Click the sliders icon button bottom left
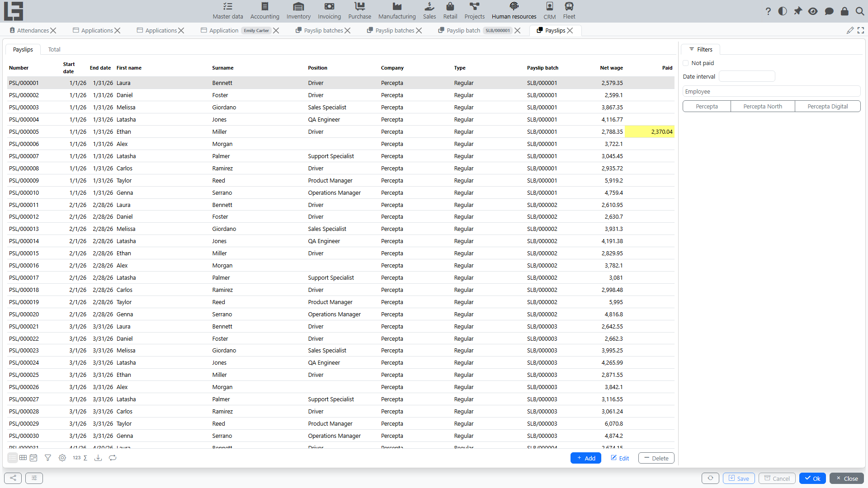Viewport: 868px width, 488px height. (34, 478)
